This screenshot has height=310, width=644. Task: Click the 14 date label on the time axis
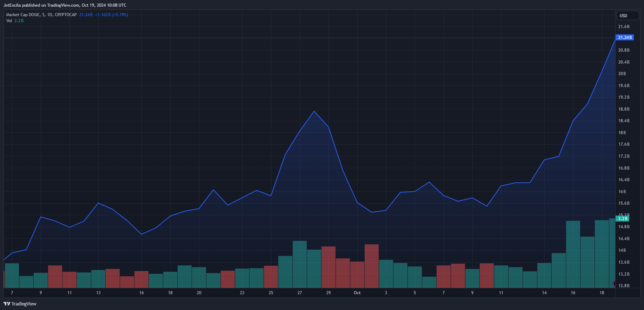tap(544, 293)
